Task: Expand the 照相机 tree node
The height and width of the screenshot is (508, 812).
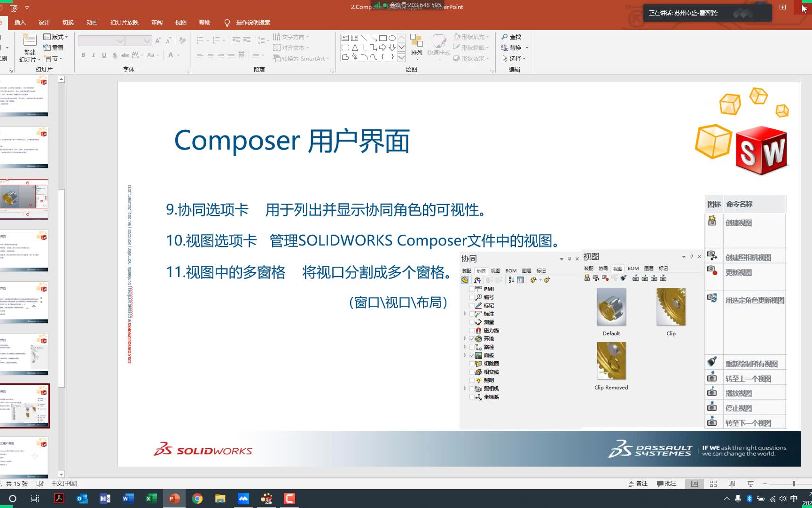Action: (465, 388)
